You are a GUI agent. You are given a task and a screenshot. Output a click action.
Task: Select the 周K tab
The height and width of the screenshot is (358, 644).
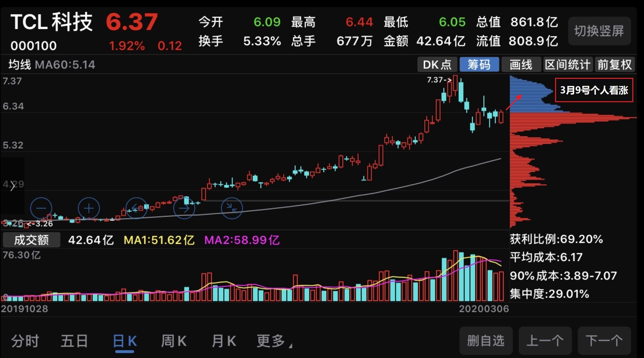[174, 341]
